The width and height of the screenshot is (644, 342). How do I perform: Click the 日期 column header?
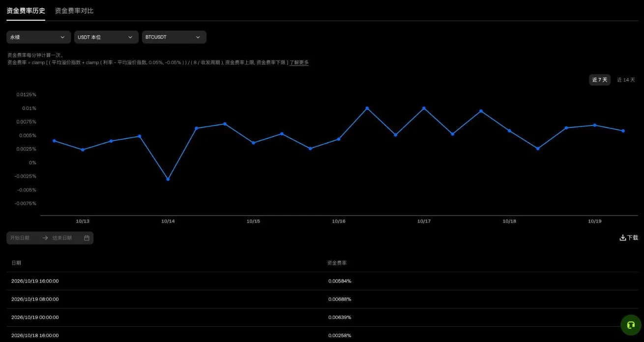coord(16,263)
